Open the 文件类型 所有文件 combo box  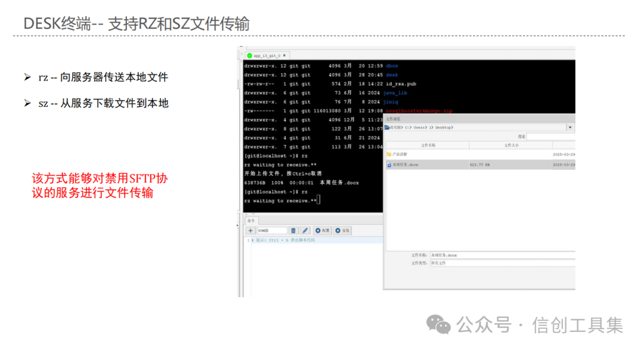[x=503, y=263]
